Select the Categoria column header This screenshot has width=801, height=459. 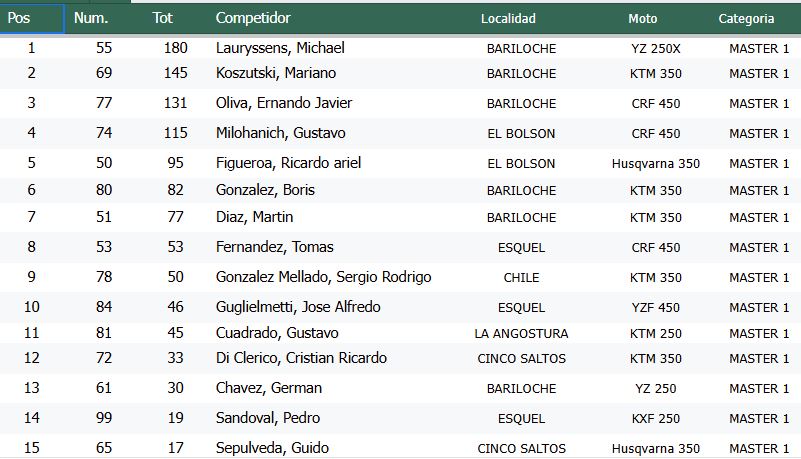click(746, 18)
